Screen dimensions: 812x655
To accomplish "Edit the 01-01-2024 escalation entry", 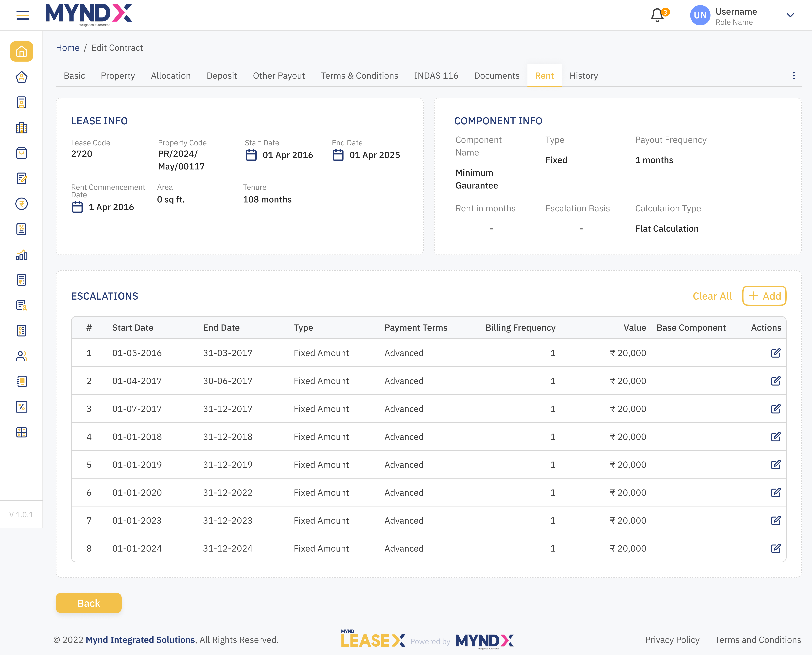I will [x=776, y=548].
